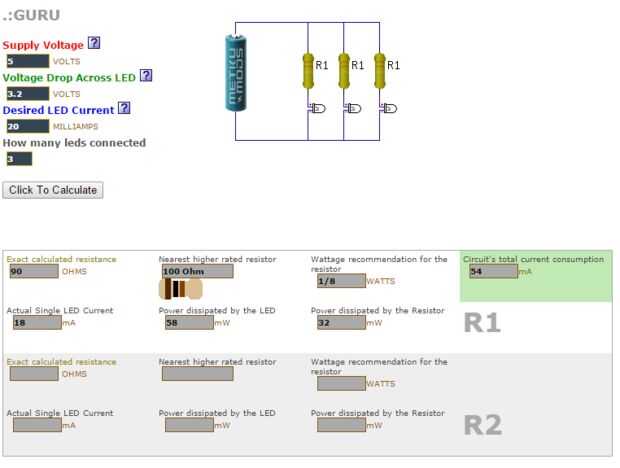
Task: Open help icon next to Desired LED Current
Action: pyautogui.click(x=124, y=108)
